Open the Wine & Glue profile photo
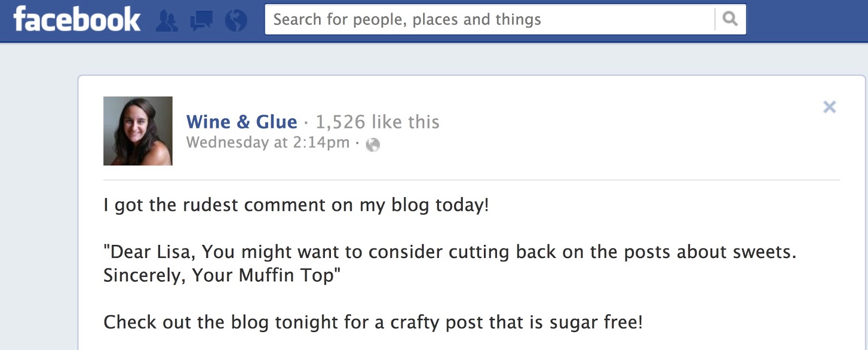The image size is (868, 350). (138, 131)
